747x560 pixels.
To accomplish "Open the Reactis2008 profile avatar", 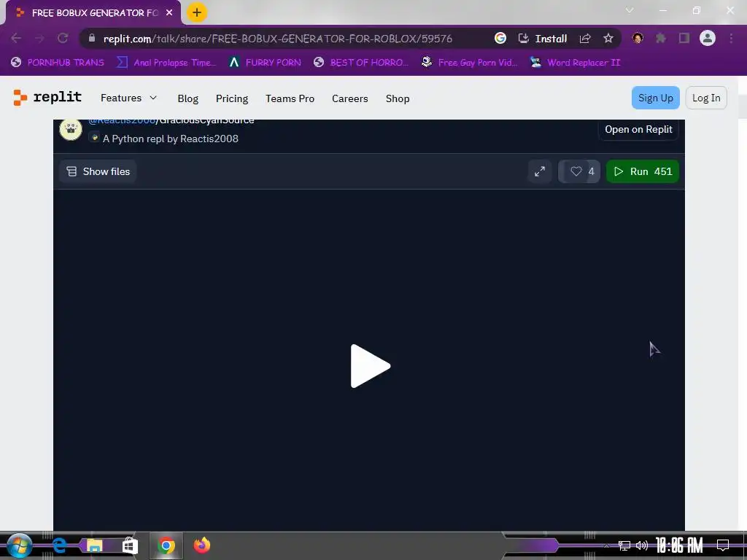I will 71,129.
